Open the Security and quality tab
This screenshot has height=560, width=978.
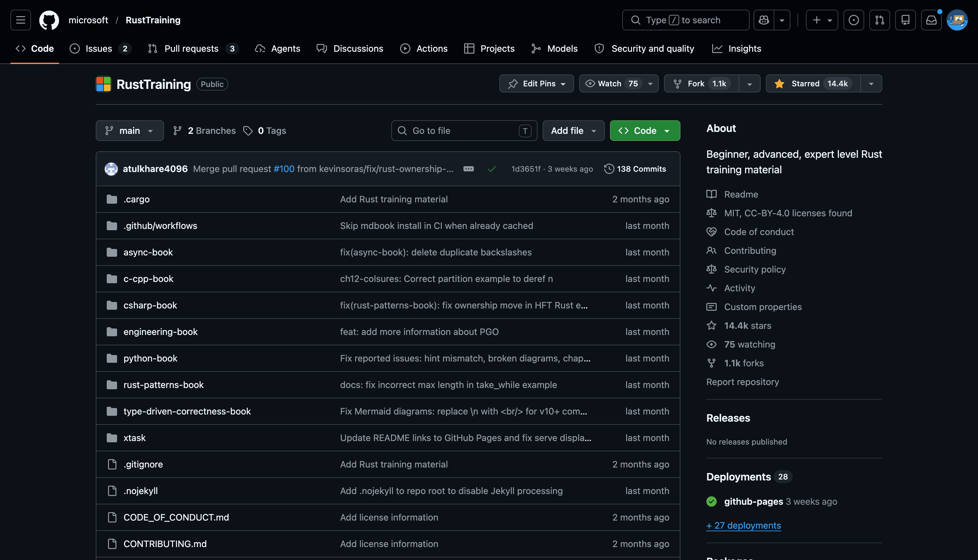(645, 48)
